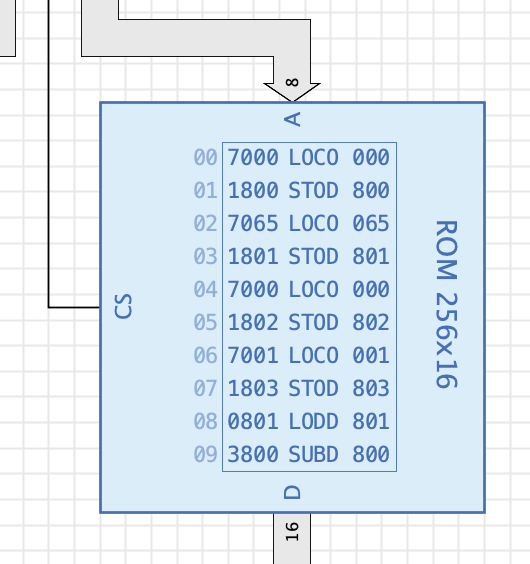Viewport: 530px width, 564px height.
Task: Click address label 09 in ROM
Action: pyautogui.click(x=205, y=454)
